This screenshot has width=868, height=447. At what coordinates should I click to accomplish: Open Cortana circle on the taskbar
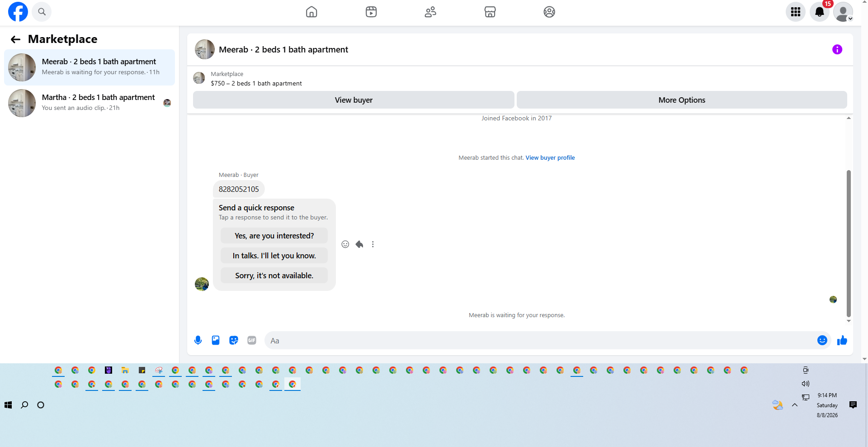[41, 405]
